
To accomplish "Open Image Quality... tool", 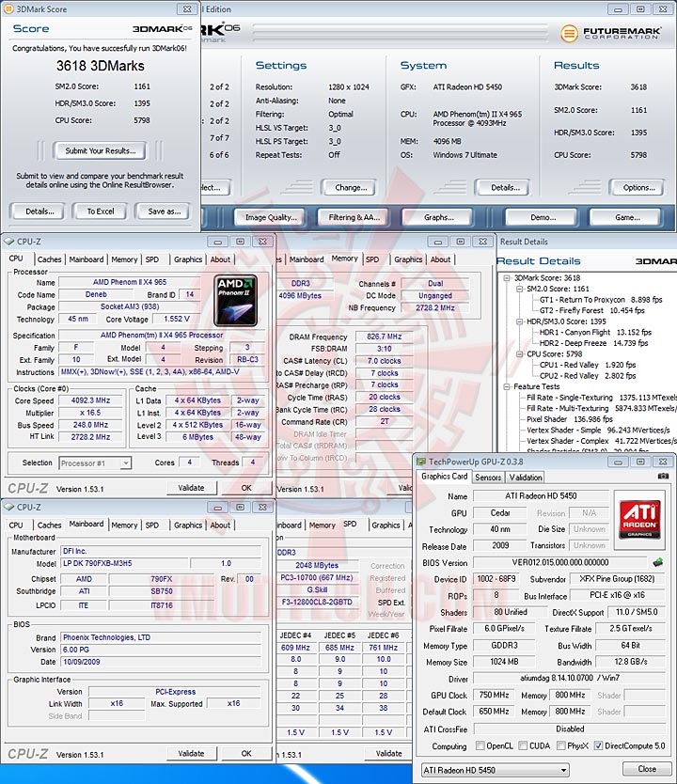I will tap(271, 217).
